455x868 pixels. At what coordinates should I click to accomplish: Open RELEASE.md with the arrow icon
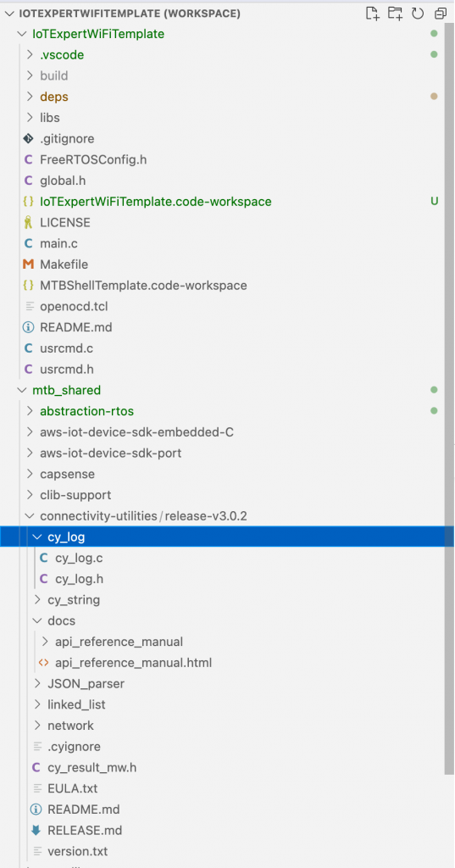coord(76,830)
